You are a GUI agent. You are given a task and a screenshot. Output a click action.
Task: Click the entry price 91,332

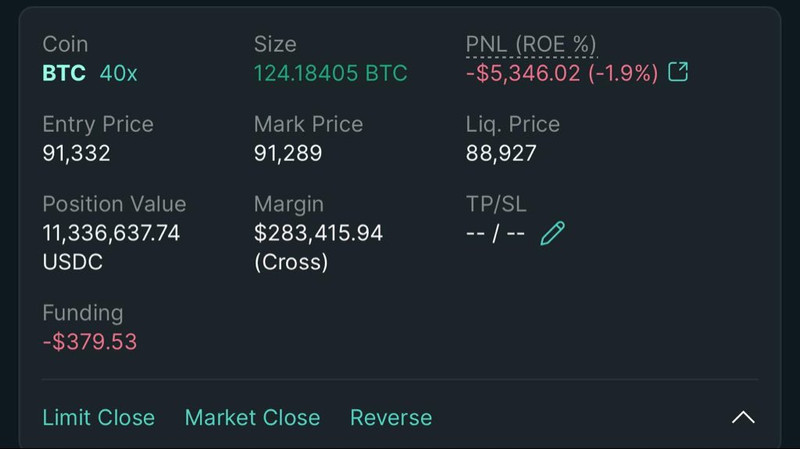click(76, 153)
